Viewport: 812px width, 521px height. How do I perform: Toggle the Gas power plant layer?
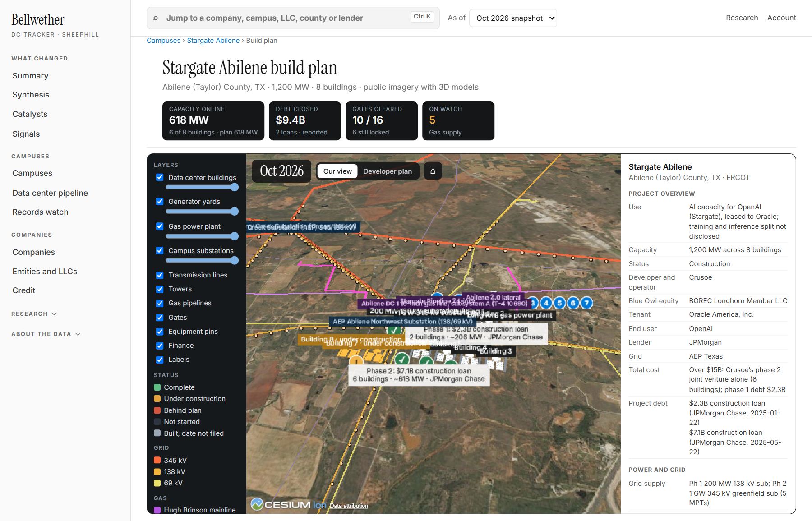pyautogui.click(x=160, y=226)
